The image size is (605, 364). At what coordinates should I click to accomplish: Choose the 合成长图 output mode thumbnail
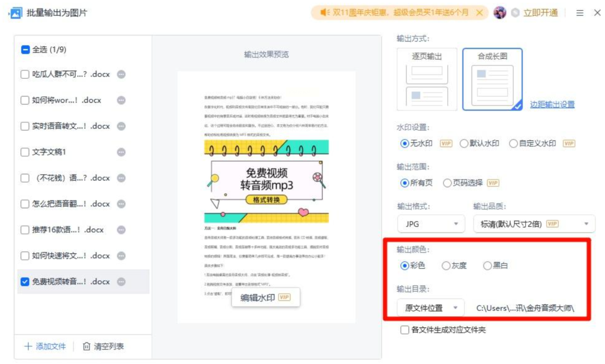click(x=492, y=80)
